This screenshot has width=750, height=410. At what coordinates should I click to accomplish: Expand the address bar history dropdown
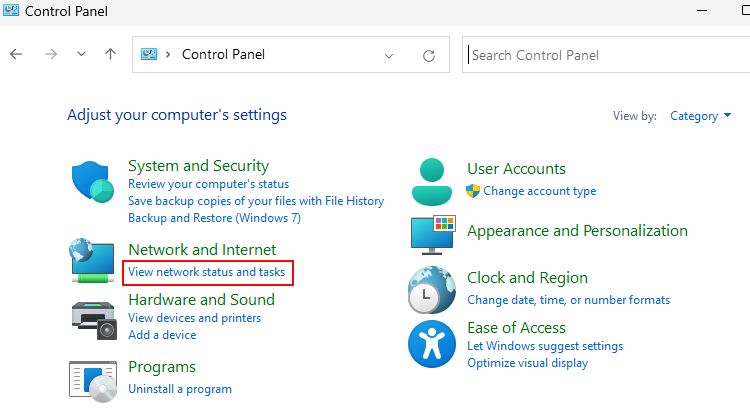(x=389, y=55)
